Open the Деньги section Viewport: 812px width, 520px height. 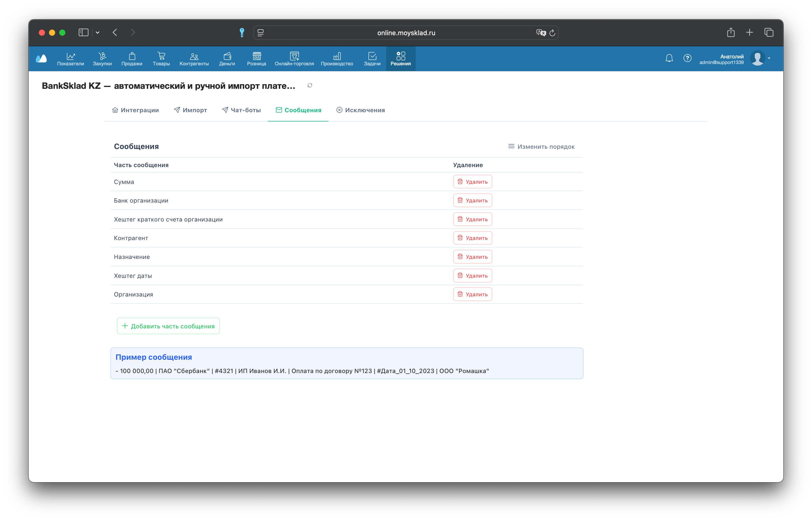[x=227, y=59]
